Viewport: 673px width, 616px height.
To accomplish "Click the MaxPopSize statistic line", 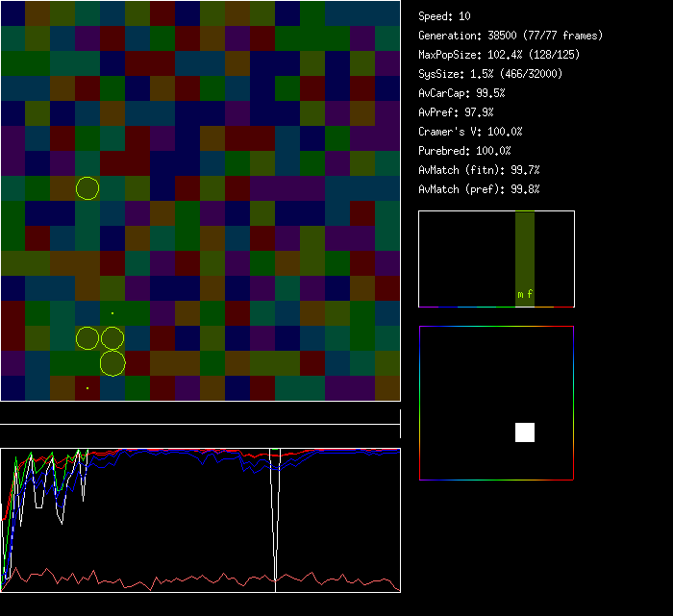I will (499, 55).
